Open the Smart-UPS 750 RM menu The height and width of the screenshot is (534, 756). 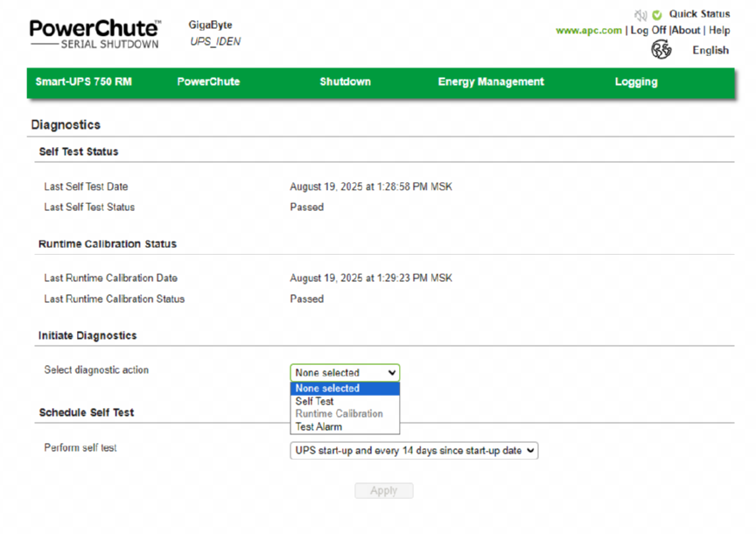pyautogui.click(x=83, y=81)
